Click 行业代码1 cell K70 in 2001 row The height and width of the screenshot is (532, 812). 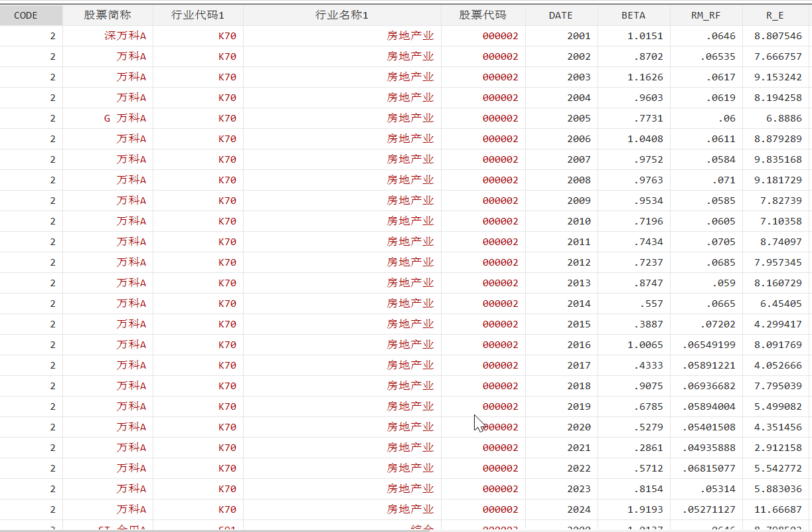(198, 36)
